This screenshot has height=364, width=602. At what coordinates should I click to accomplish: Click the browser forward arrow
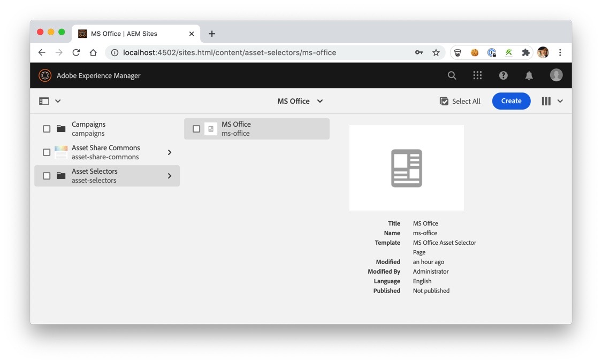59,52
